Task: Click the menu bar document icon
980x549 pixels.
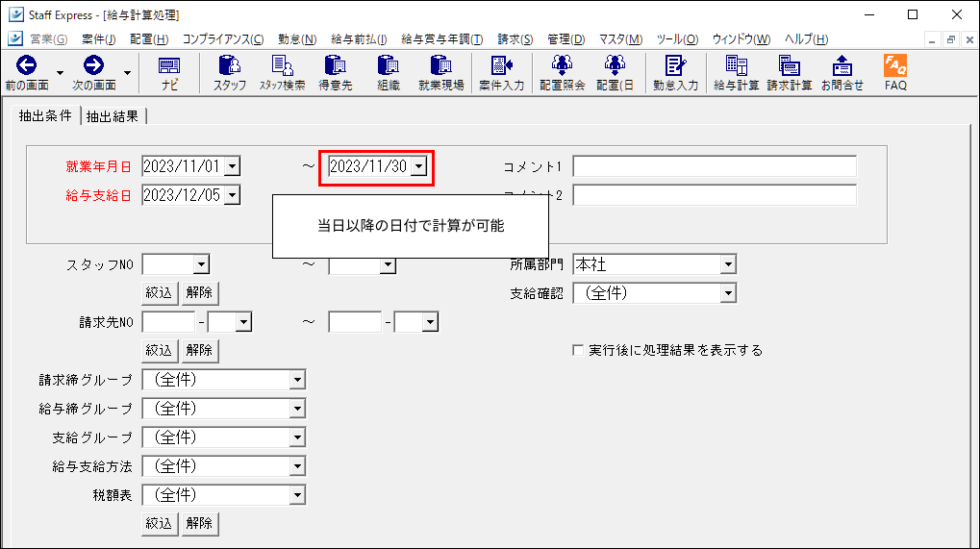Action: [x=15, y=38]
